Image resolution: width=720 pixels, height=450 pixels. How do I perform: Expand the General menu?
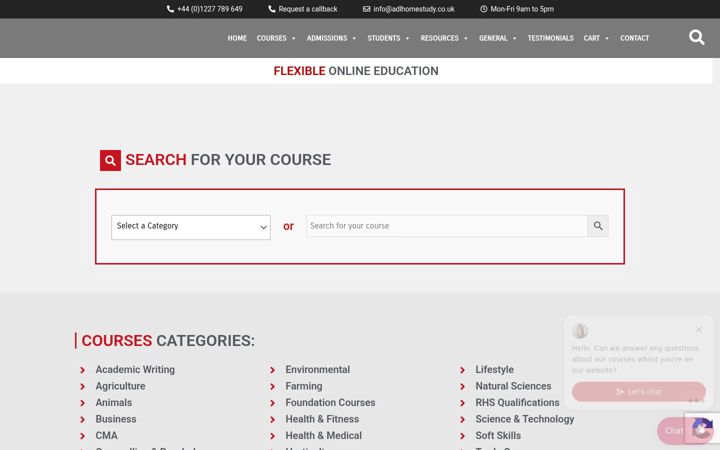[497, 38]
